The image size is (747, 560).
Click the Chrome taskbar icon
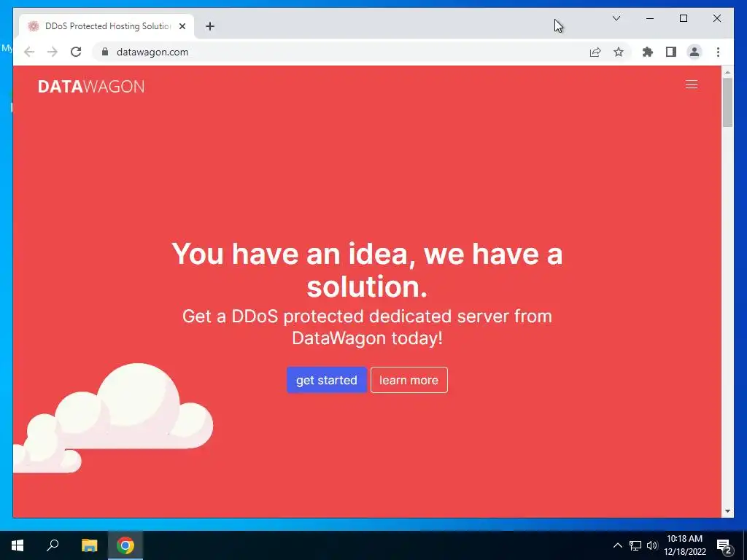click(125, 545)
